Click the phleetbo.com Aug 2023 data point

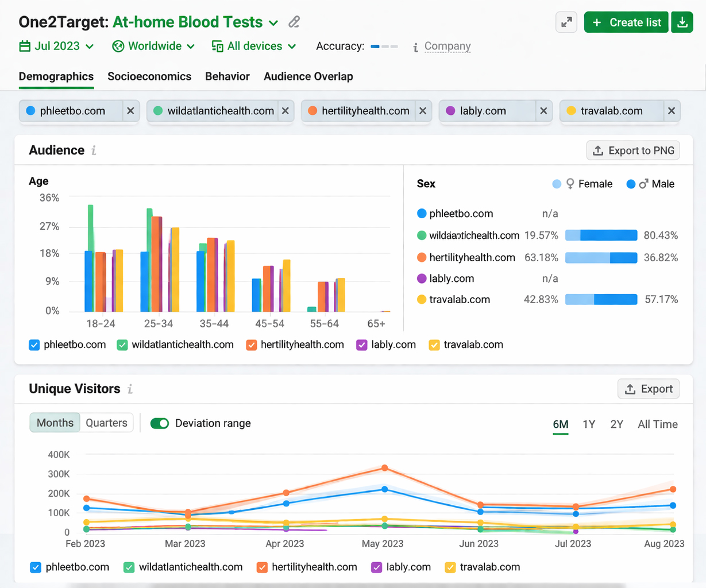(x=673, y=506)
